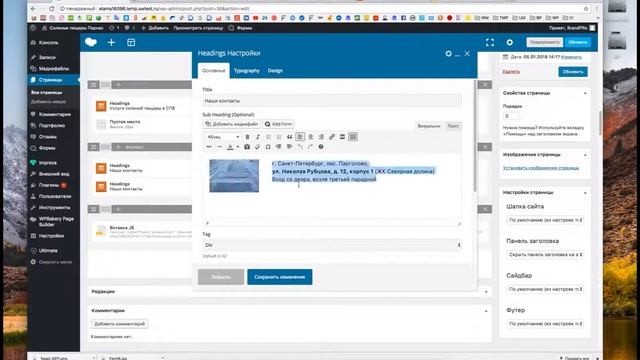Click Добавить медиафайл button

point(231,124)
